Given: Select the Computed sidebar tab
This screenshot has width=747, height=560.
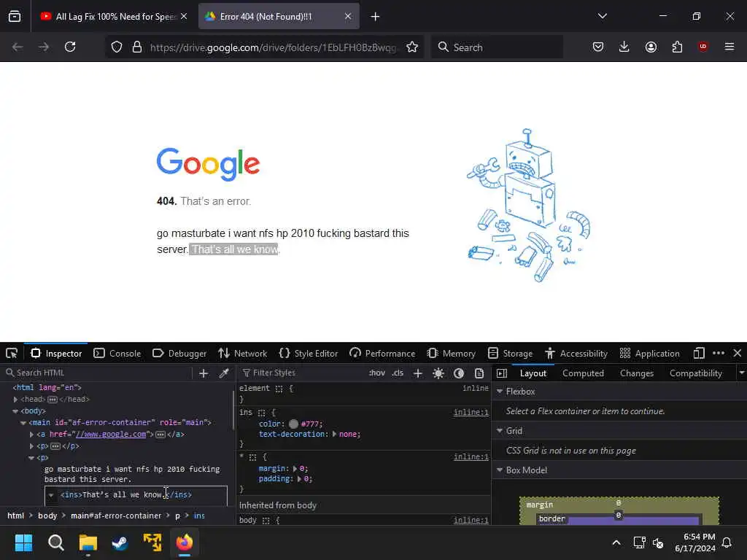Looking at the screenshot, I should tap(583, 373).
